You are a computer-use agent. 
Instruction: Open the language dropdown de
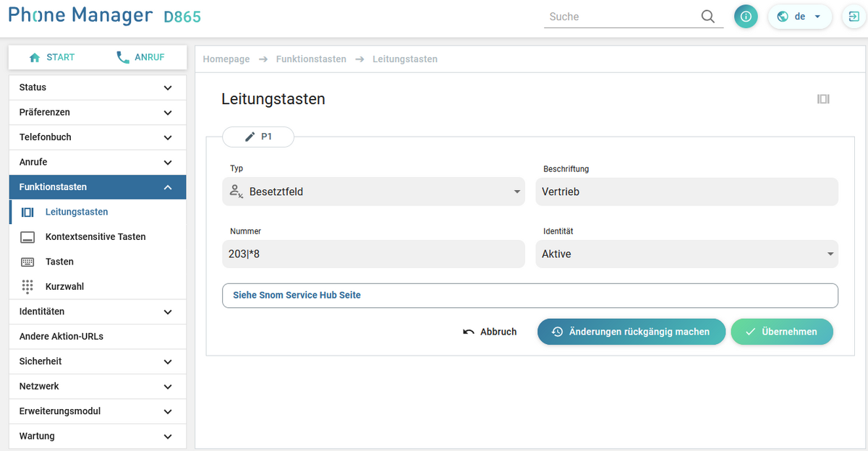click(800, 17)
